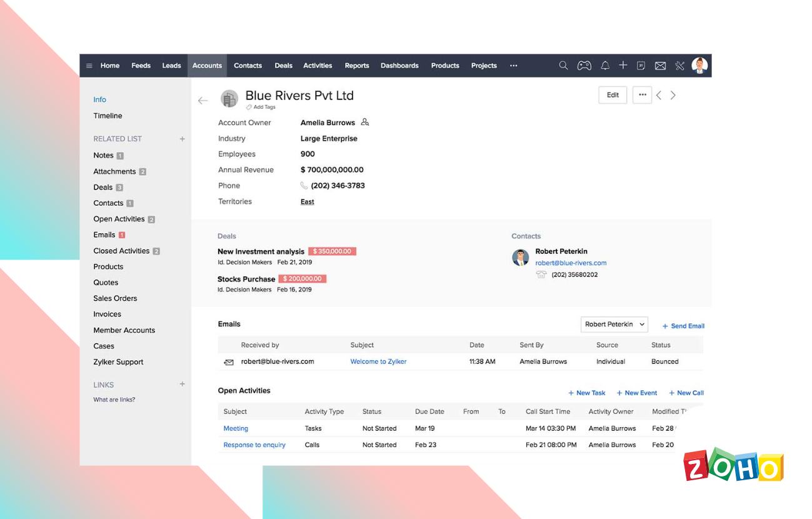Image resolution: width=812 pixels, height=519 pixels.
Task: Go to previous record chevron
Action: pos(659,95)
